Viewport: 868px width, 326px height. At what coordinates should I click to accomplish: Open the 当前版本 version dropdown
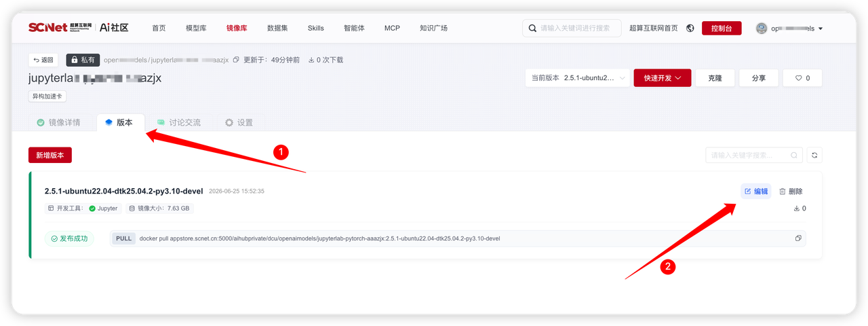coord(577,78)
